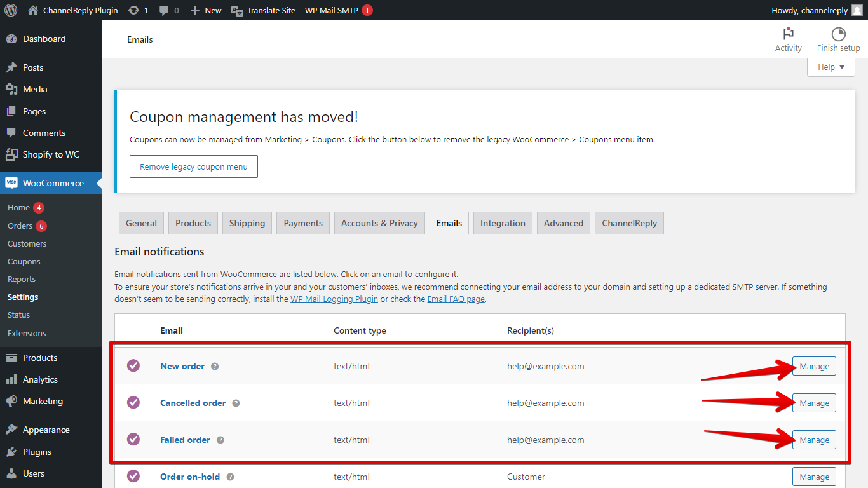
Task: Open the New order email link
Action: 182,366
